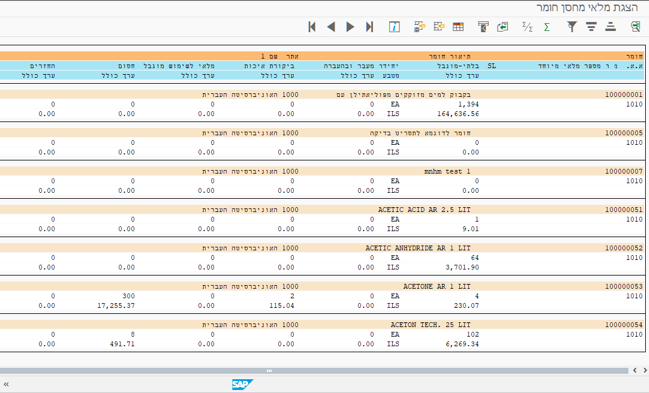
Task: Click the quantity 64
Action: 475,258
